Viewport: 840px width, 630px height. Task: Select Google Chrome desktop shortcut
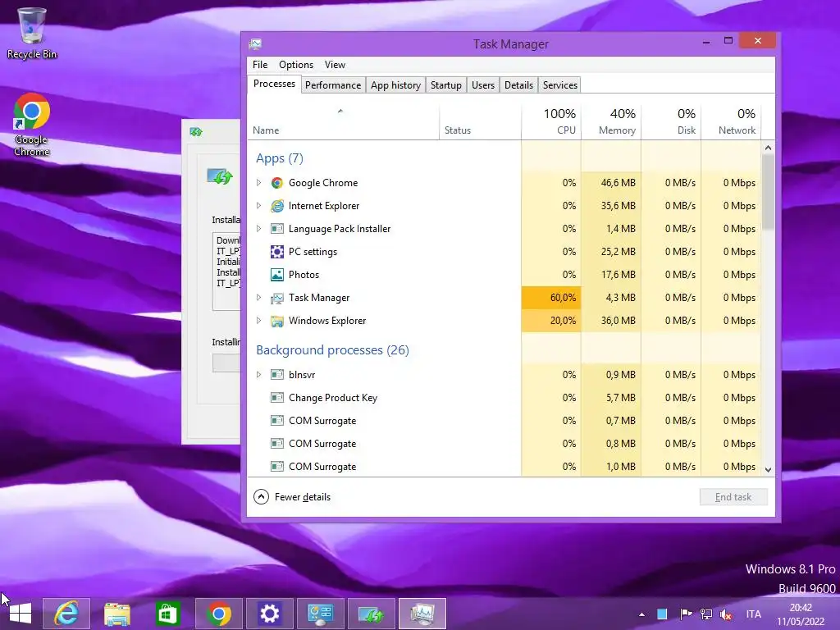[32, 126]
